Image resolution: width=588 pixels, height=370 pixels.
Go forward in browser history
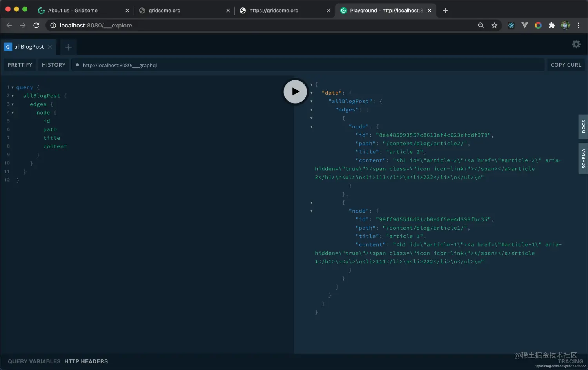(23, 25)
